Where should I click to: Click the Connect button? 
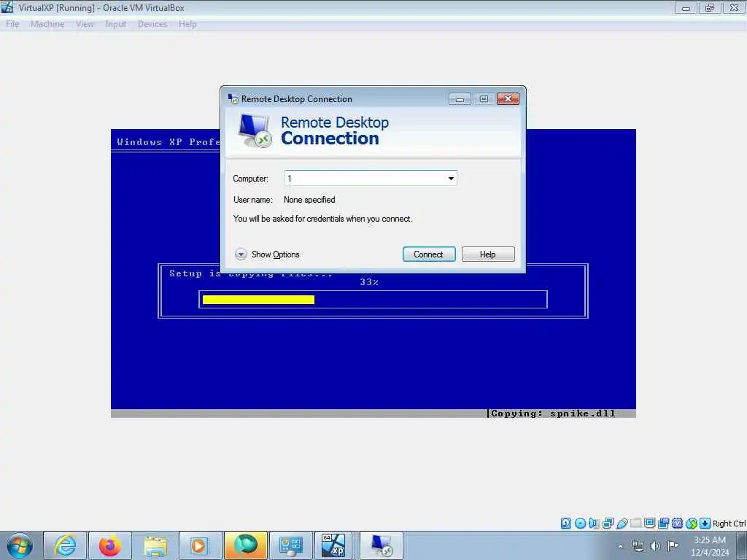[429, 254]
